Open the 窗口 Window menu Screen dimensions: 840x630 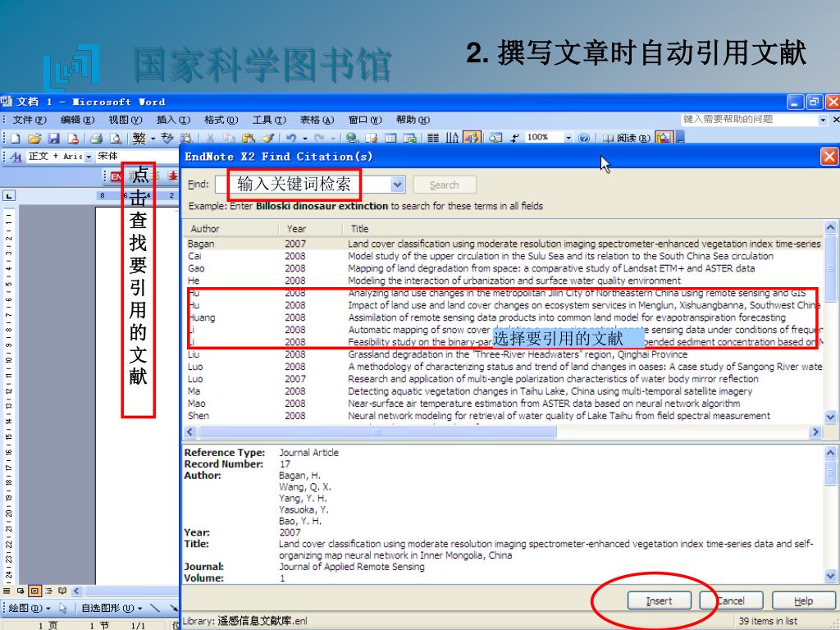pos(365,120)
